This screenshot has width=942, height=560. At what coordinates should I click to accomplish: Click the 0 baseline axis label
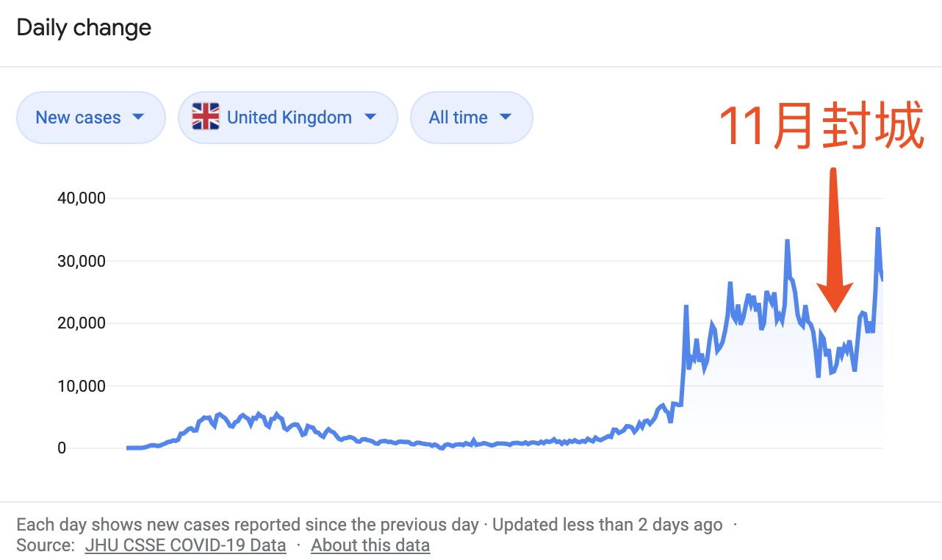click(x=62, y=447)
